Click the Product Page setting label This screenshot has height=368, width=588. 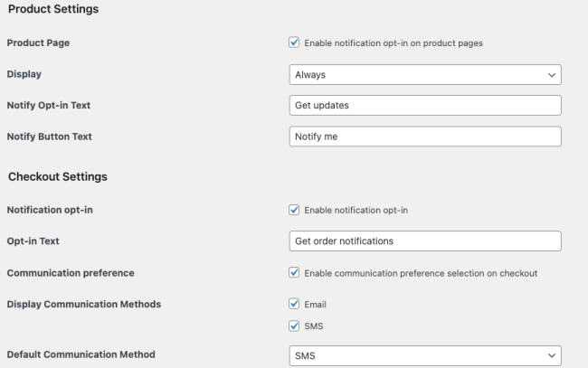39,43
